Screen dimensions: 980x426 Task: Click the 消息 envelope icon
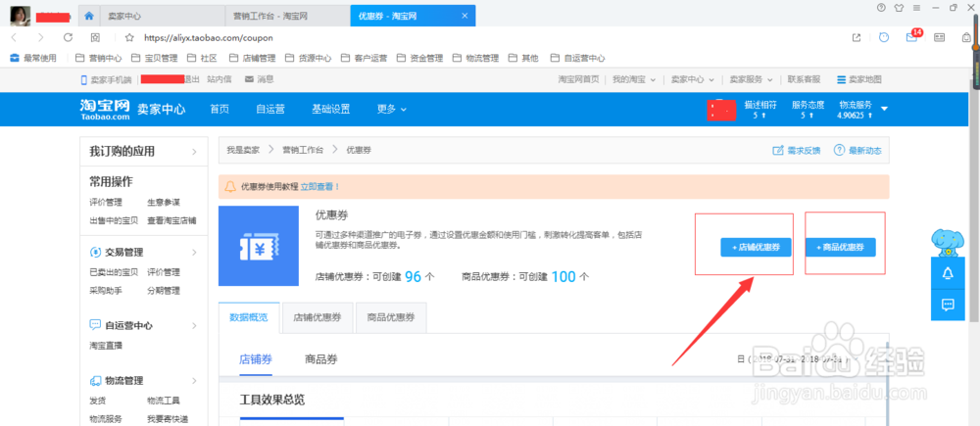(x=249, y=79)
